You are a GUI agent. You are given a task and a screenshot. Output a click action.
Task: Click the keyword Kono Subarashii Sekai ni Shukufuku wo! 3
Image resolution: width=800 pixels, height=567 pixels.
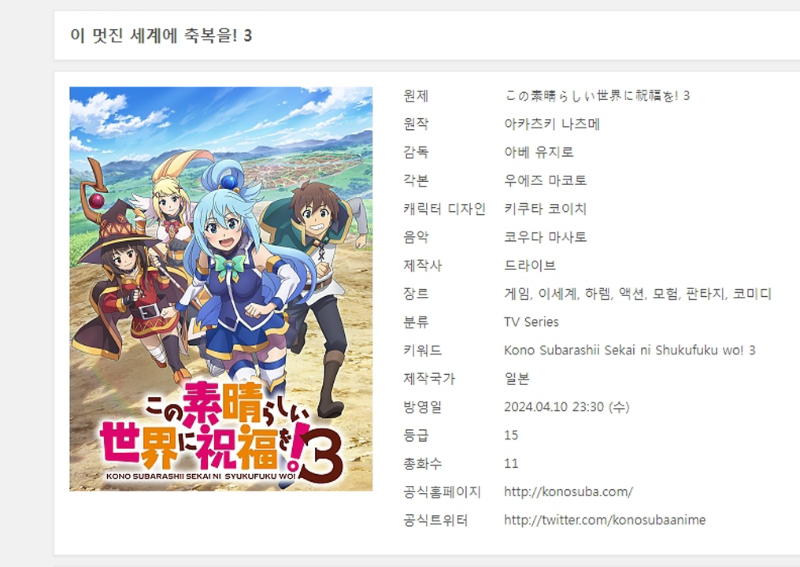pos(630,351)
